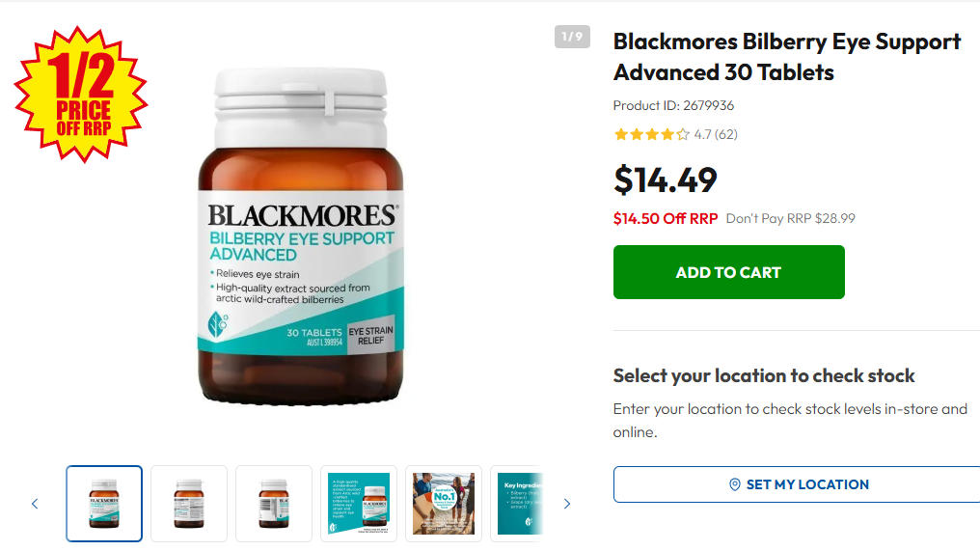
Task: Click Set My Location button
Action: pos(797,484)
